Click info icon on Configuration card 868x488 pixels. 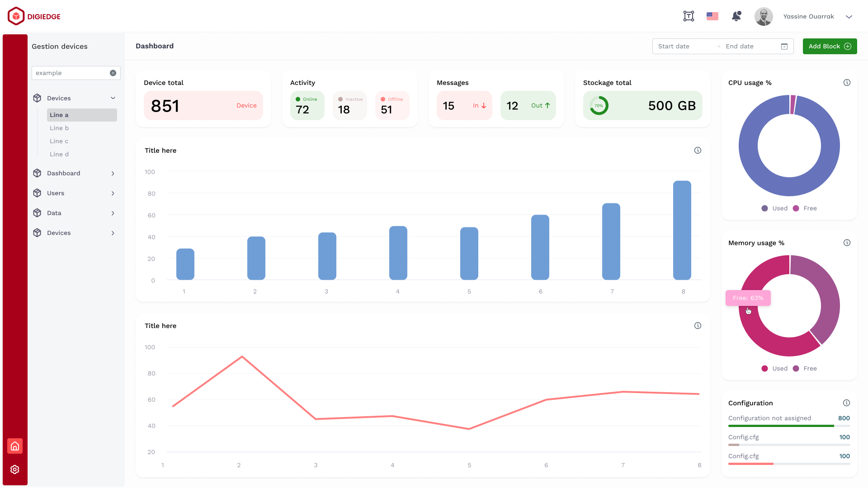[846, 403]
